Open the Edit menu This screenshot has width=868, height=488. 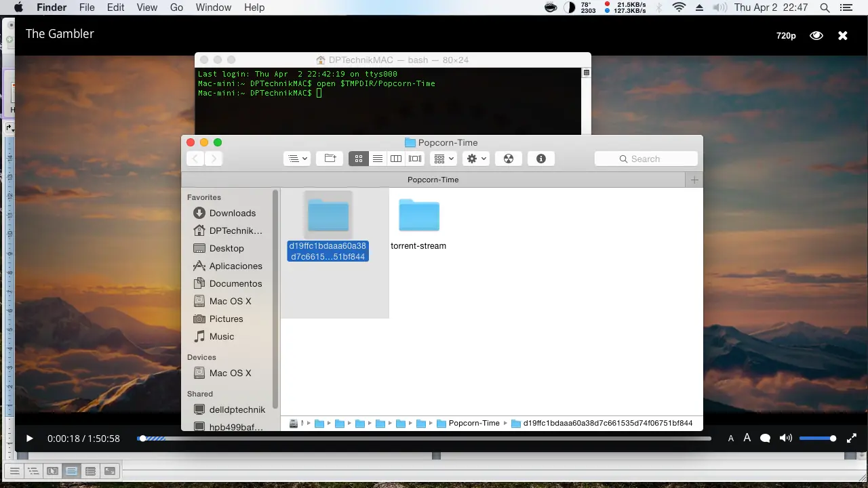(116, 7)
